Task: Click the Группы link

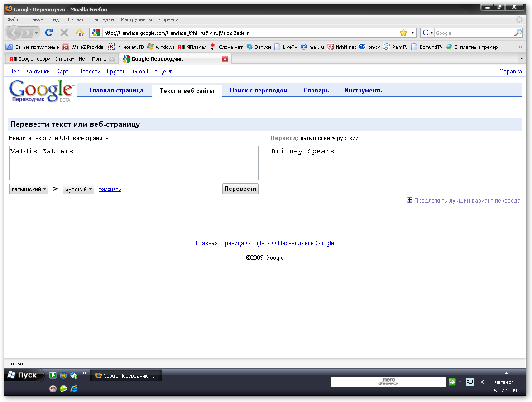Action: (117, 71)
